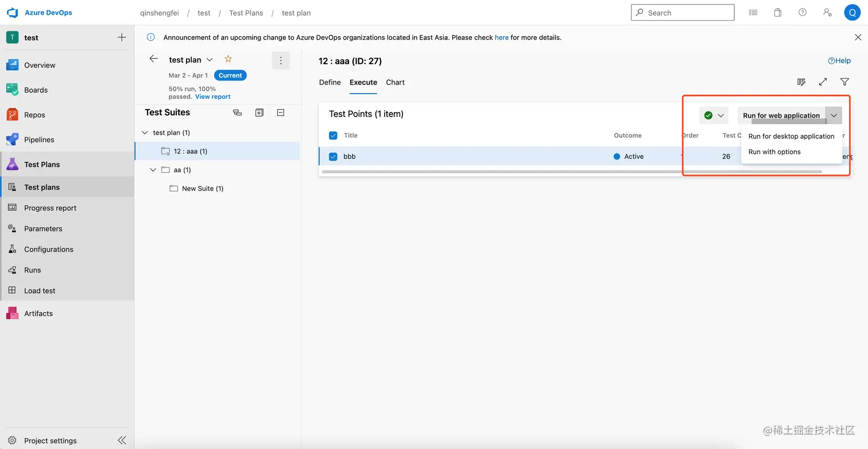Click the horizontal scrollbar under test points

tap(571, 171)
